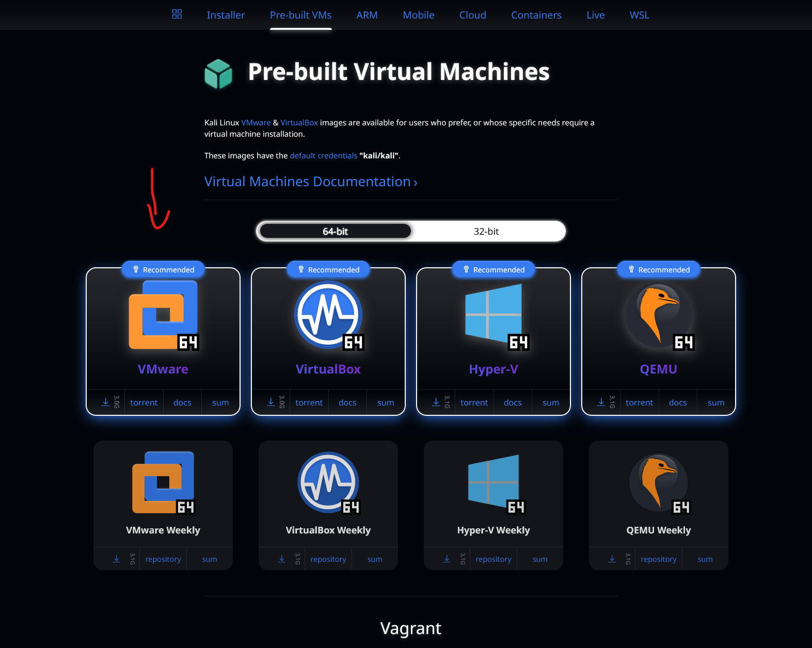Open the WSL tab

[x=640, y=15]
